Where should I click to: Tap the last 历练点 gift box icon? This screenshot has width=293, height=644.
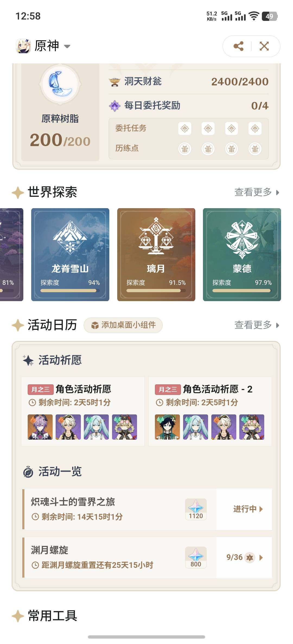point(255,149)
